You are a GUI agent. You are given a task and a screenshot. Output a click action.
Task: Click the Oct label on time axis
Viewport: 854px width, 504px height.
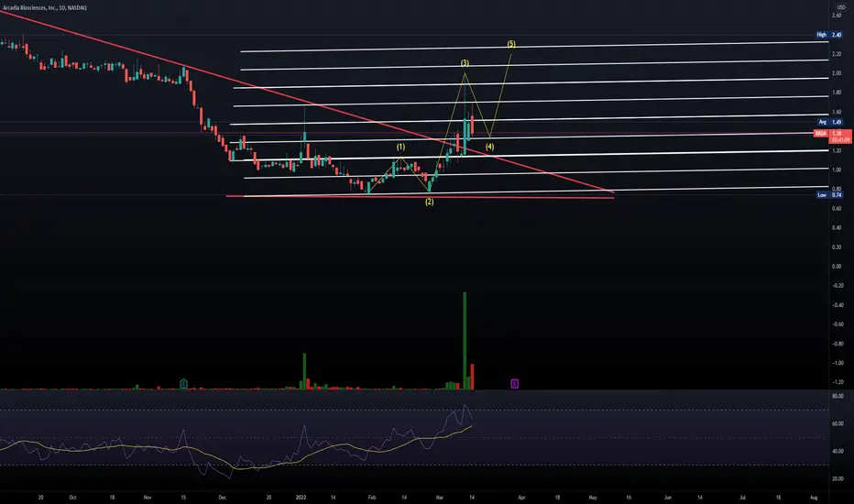73,498
